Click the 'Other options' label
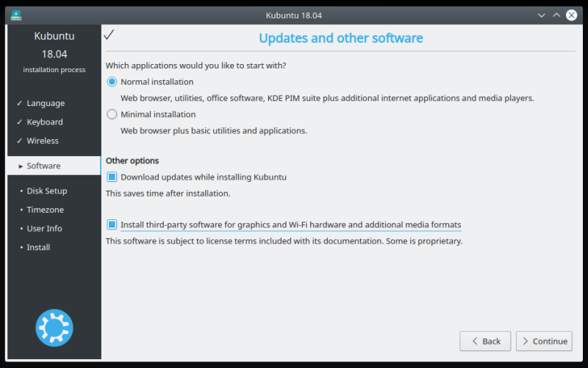 click(132, 160)
